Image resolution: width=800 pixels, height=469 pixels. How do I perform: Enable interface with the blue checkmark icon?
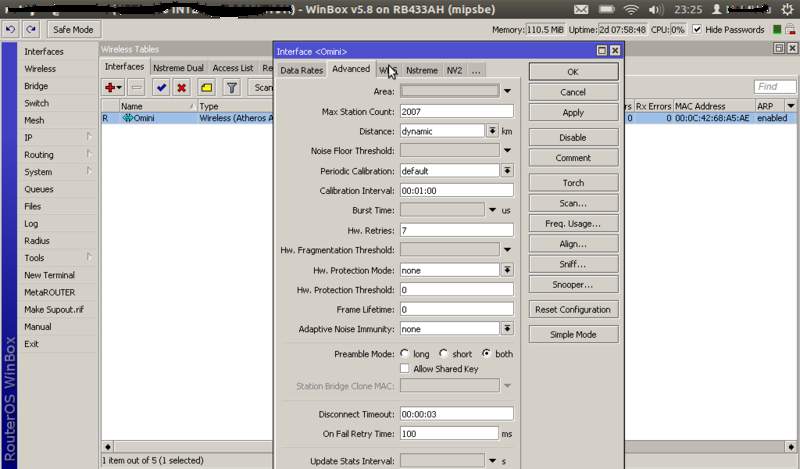tap(161, 88)
